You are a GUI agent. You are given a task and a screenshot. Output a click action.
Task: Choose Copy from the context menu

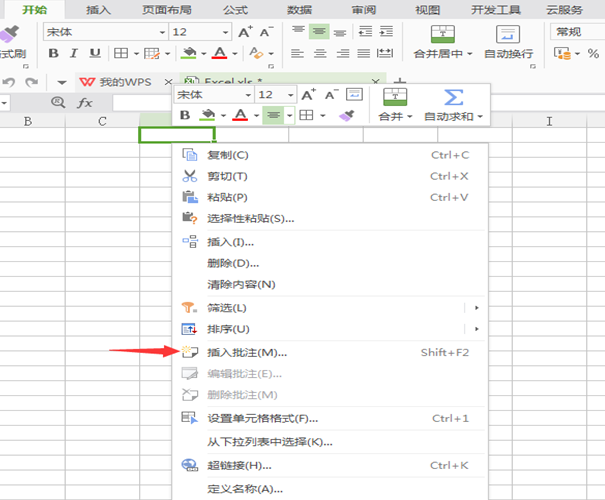pos(330,155)
